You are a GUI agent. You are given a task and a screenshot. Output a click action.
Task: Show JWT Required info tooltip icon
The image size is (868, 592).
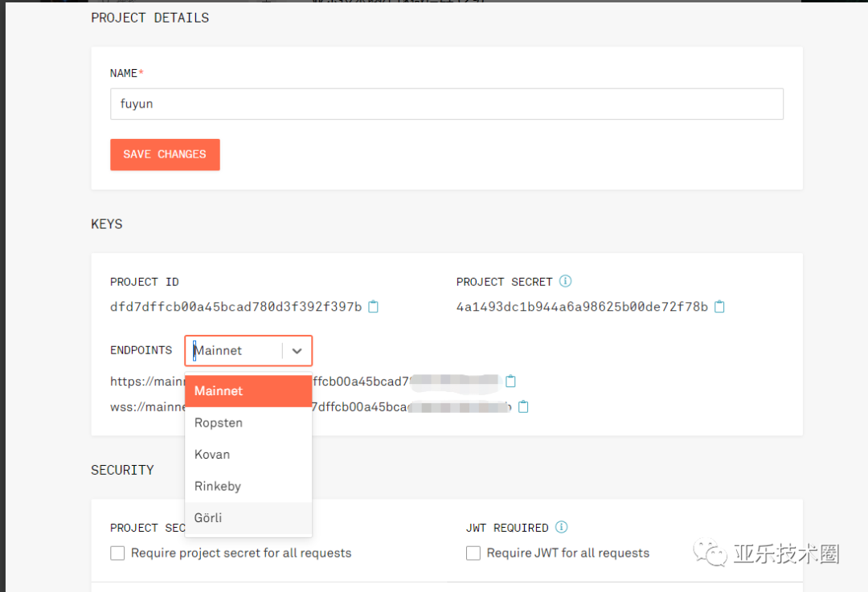click(x=561, y=528)
